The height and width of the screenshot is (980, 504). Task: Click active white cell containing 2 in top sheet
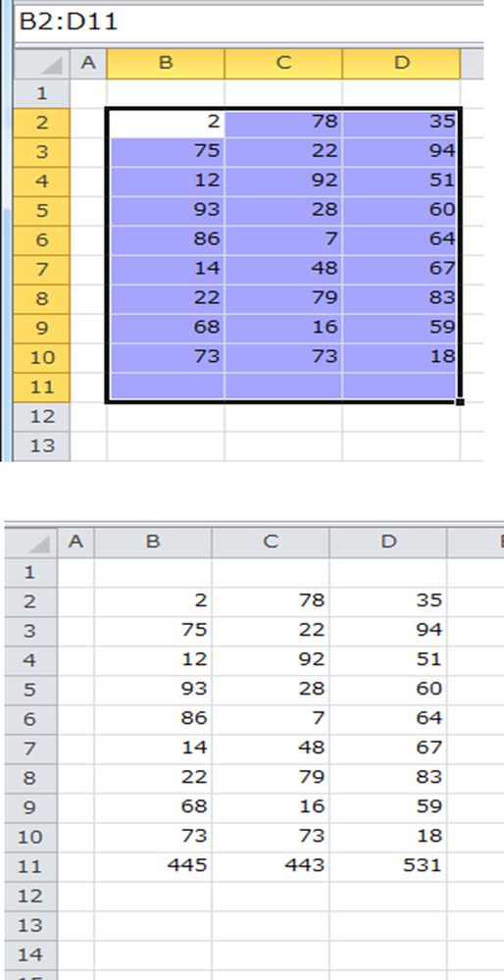[x=167, y=124]
